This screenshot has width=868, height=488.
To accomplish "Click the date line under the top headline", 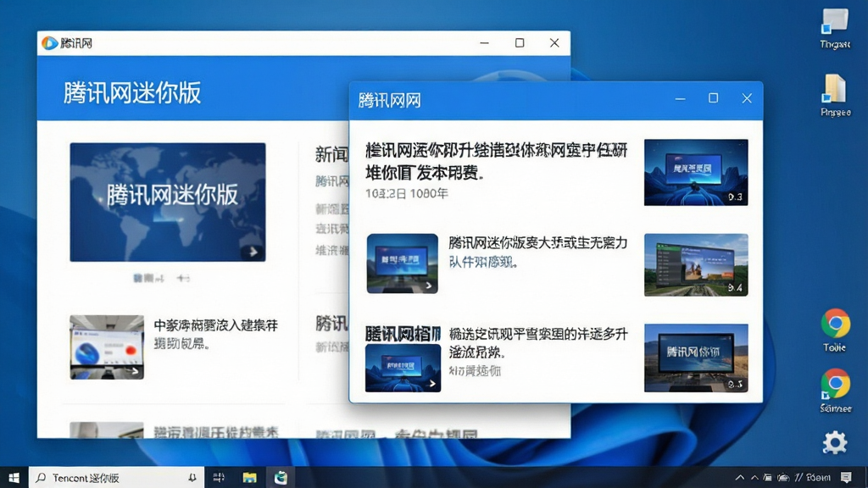I will tap(406, 193).
